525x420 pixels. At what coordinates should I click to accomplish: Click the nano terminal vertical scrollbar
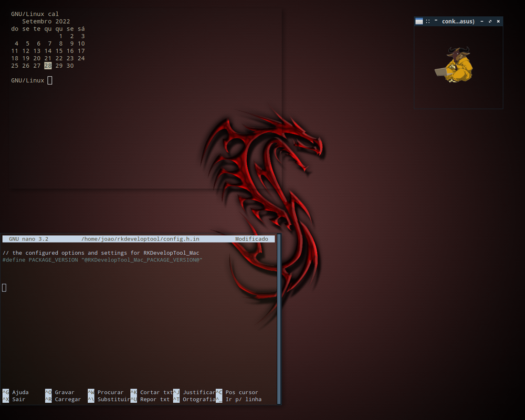[279, 319]
